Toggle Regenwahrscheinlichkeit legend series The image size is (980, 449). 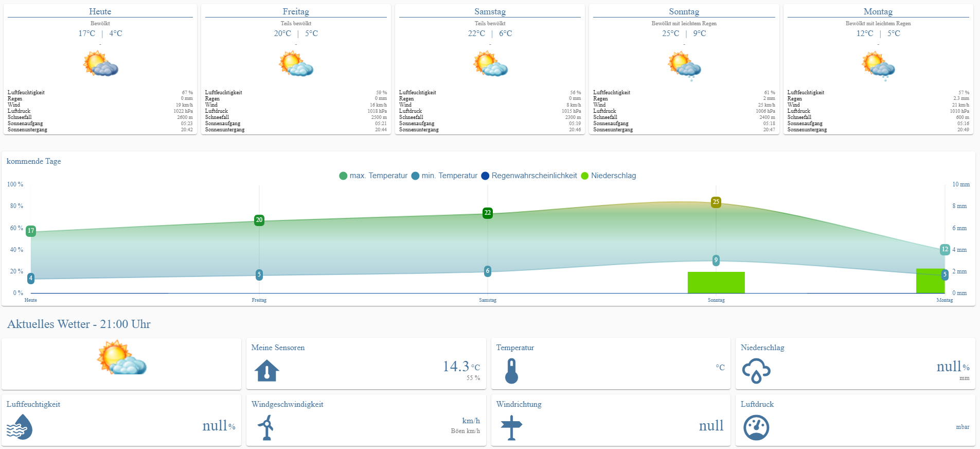(x=529, y=176)
